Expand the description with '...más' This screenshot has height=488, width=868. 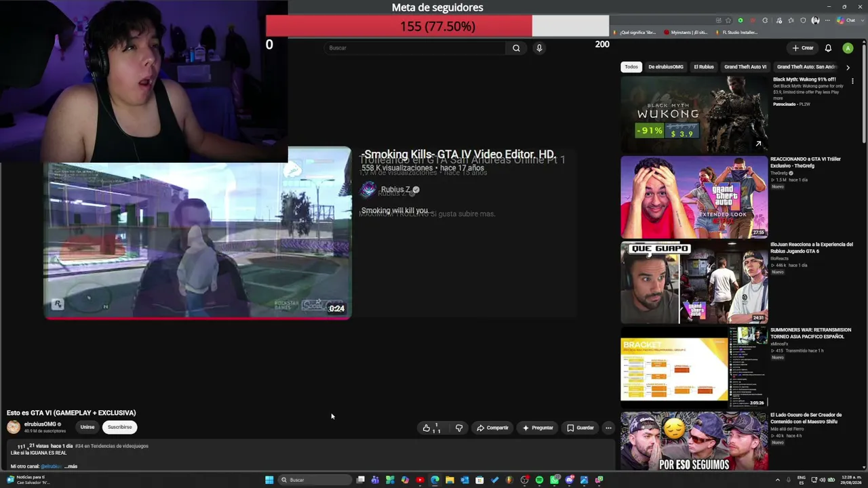pyautogui.click(x=71, y=466)
